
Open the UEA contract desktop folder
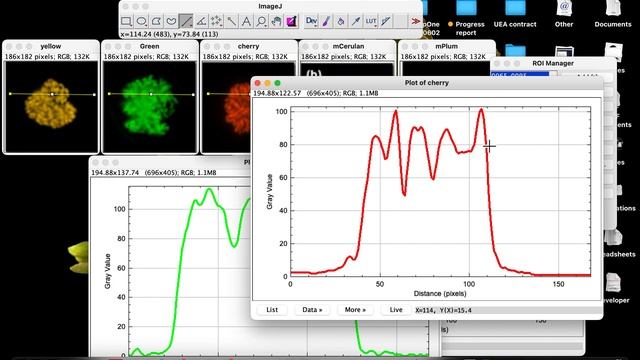coord(515,14)
